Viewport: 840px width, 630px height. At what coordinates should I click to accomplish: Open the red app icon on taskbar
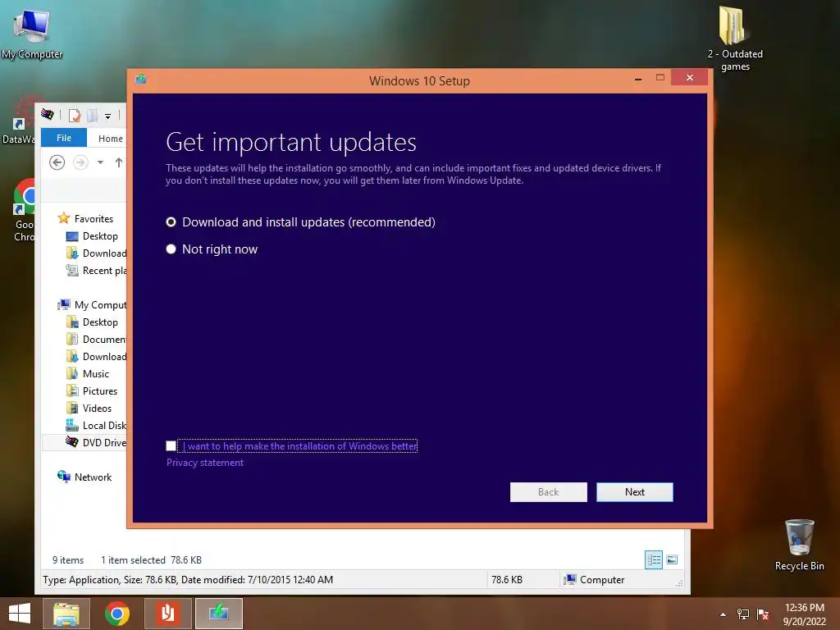pyautogui.click(x=167, y=614)
